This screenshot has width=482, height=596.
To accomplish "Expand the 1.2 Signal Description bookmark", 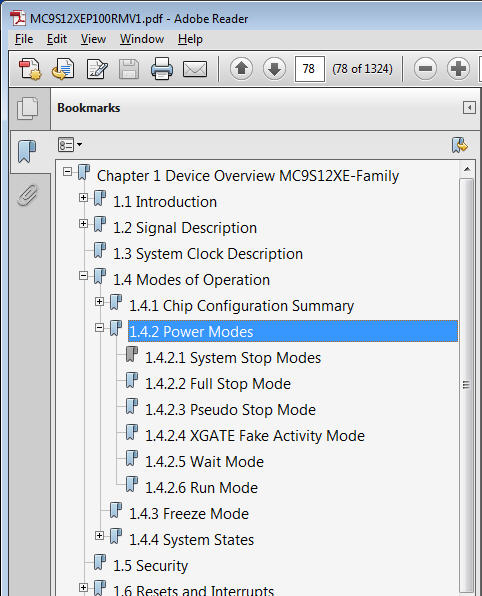I will click(x=84, y=224).
